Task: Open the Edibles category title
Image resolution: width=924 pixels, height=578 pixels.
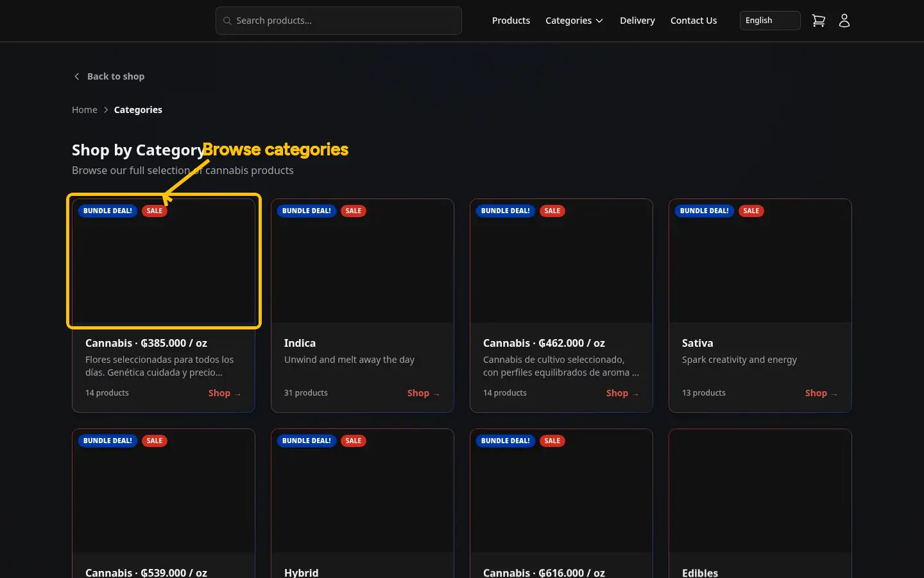Action: coord(700,572)
